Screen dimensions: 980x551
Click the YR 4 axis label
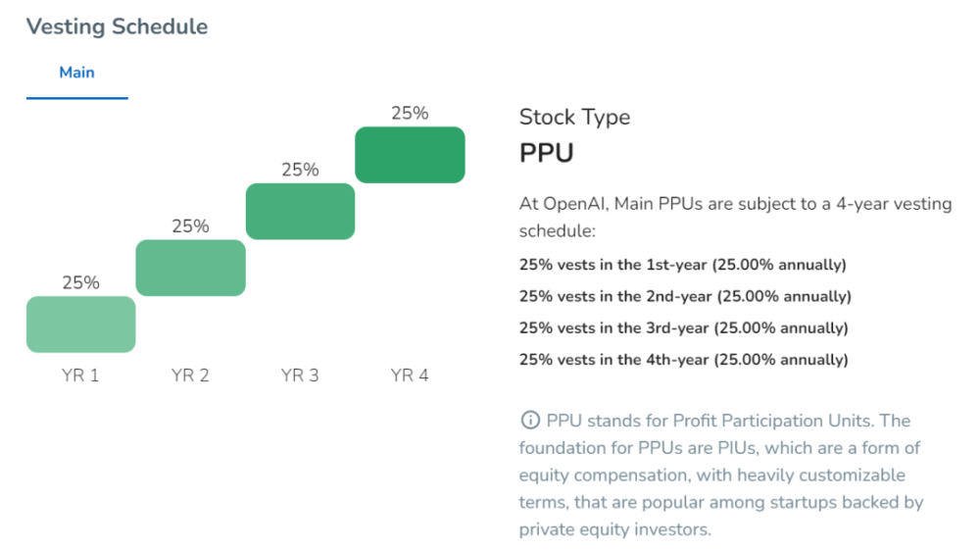pos(410,375)
